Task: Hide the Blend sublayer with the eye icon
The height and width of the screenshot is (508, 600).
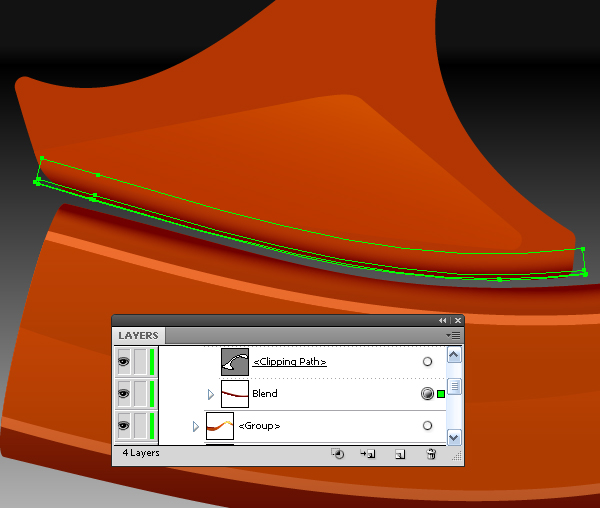Action: tap(124, 394)
